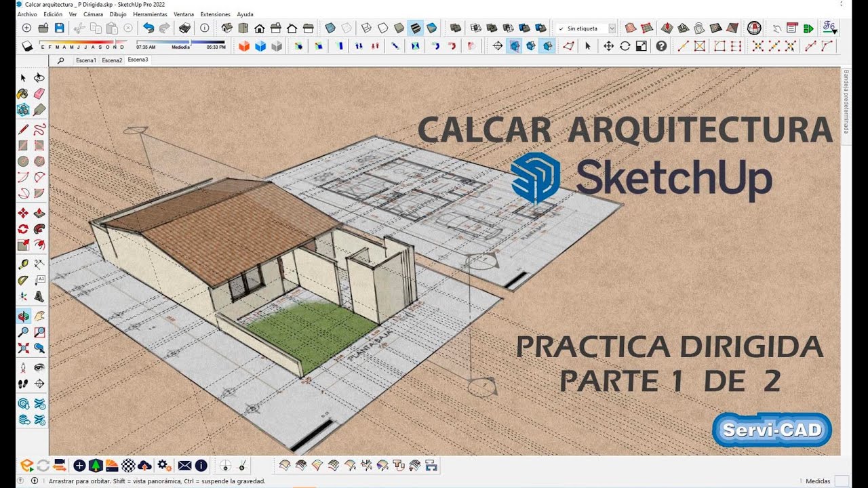Switch to Iso house view
The width and height of the screenshot is (868, 488).
(227, 28)
